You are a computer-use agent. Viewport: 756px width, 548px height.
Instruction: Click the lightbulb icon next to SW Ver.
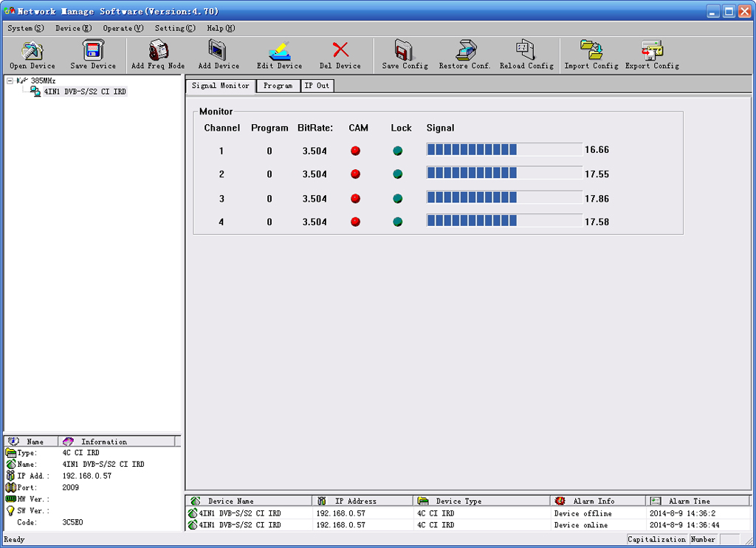10,511
